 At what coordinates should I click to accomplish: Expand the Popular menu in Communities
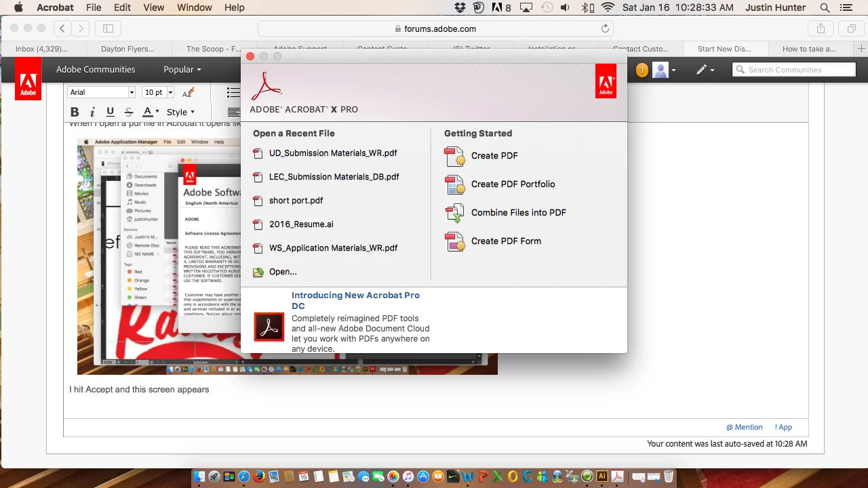pyautogui.click(x=182, y=69)
